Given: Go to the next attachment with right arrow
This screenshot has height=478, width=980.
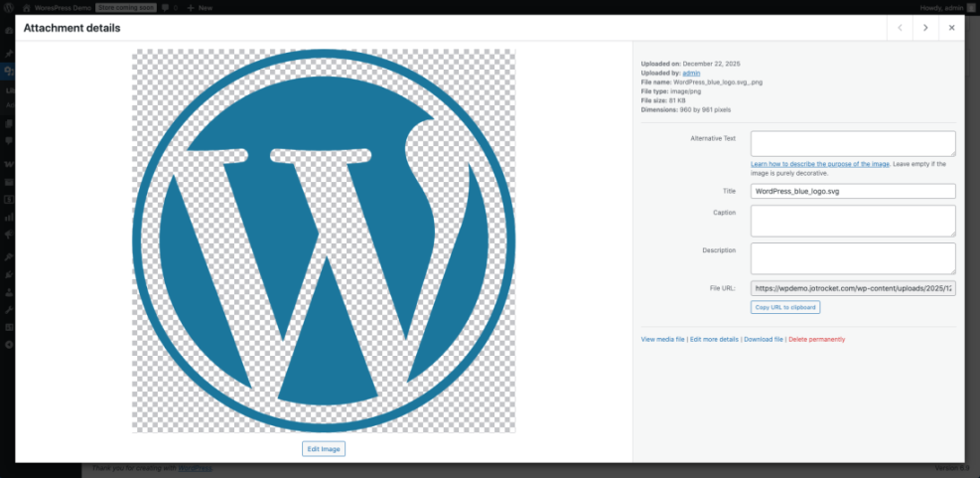Looking at the screenshot, I should pyautogui.click(x=925, y=28).
